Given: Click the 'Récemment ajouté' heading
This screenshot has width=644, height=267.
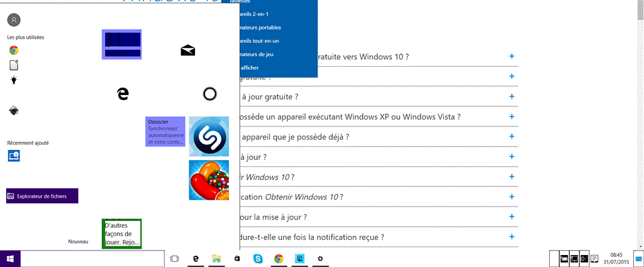Looking at the screenshot, I should tap(28, 143).
